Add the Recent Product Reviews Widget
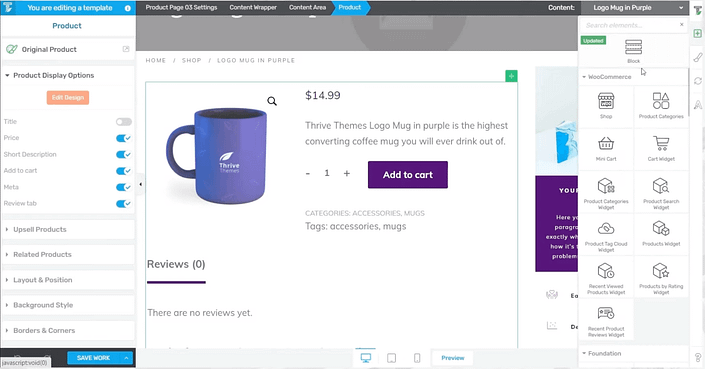This screenshot has height=369, width=705. 606,320
